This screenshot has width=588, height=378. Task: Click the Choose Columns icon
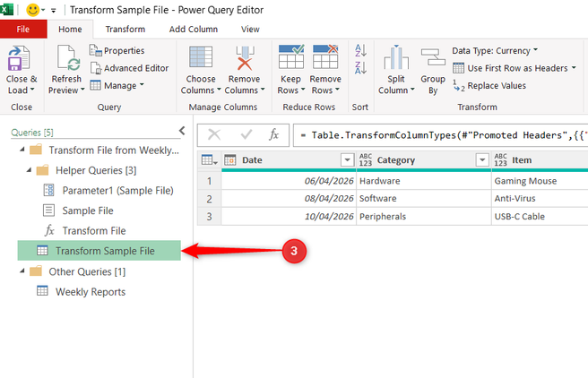[201, 56]
